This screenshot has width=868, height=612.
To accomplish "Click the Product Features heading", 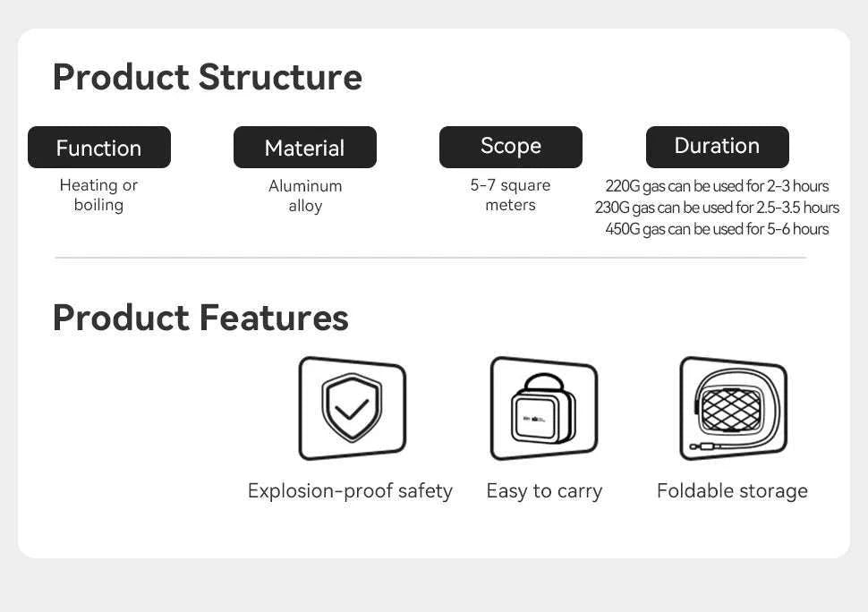I will coord(200,319).
